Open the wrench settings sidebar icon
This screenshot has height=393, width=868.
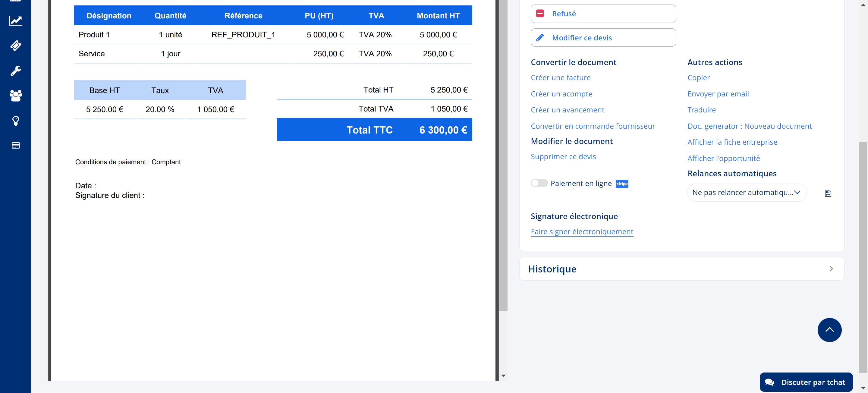point(15,71)
